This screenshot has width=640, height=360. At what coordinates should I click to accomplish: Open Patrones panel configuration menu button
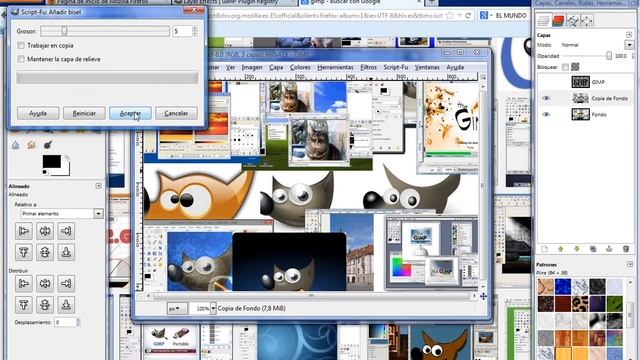(x=629, y=264)
